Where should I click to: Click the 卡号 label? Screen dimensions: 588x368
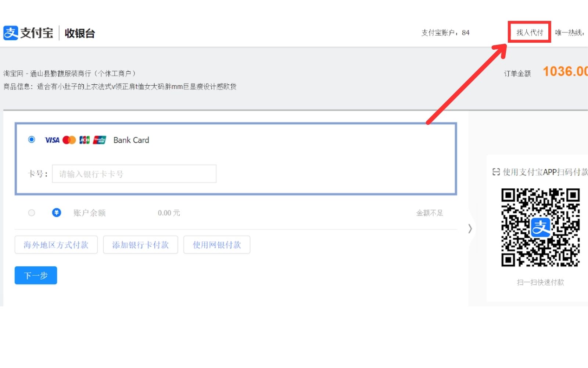38,174
